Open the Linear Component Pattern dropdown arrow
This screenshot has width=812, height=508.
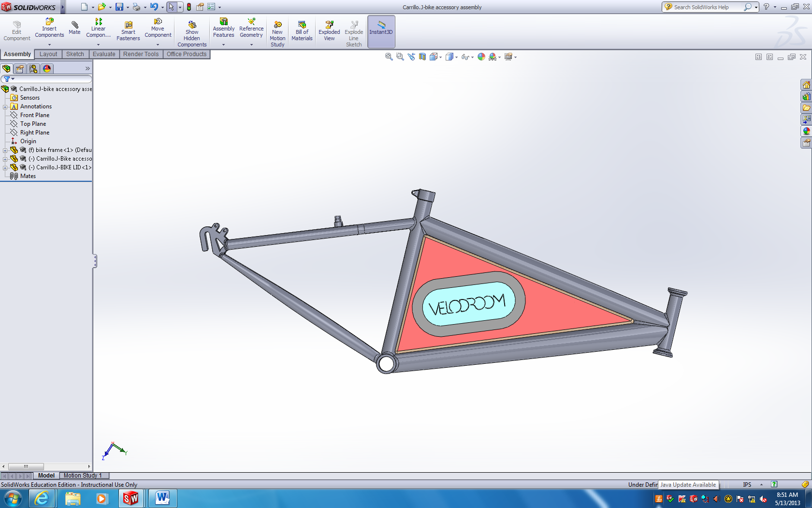[98, 45]
